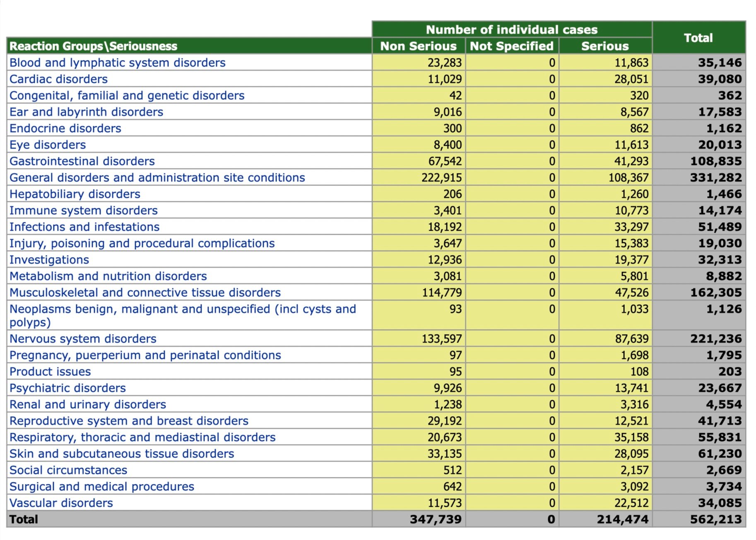Open Congenital, familial and genetic disorders
The image size is (756, 540).
point(127,96)
